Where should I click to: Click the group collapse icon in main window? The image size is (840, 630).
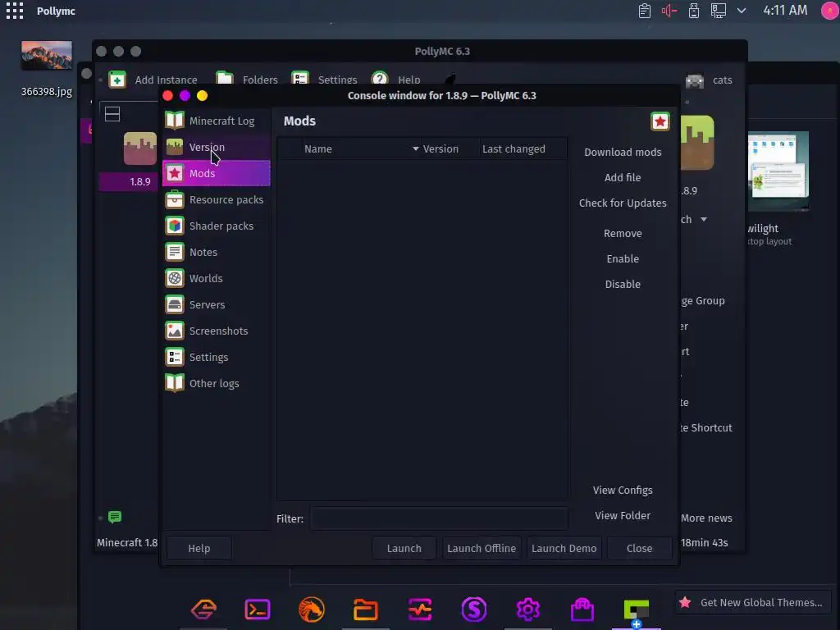tap(112, 114)
